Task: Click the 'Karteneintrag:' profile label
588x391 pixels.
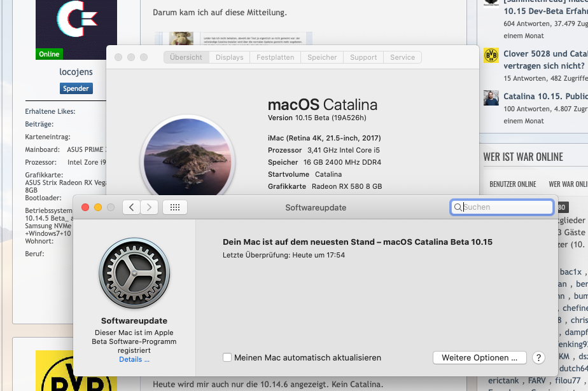Action: point(48,137)
